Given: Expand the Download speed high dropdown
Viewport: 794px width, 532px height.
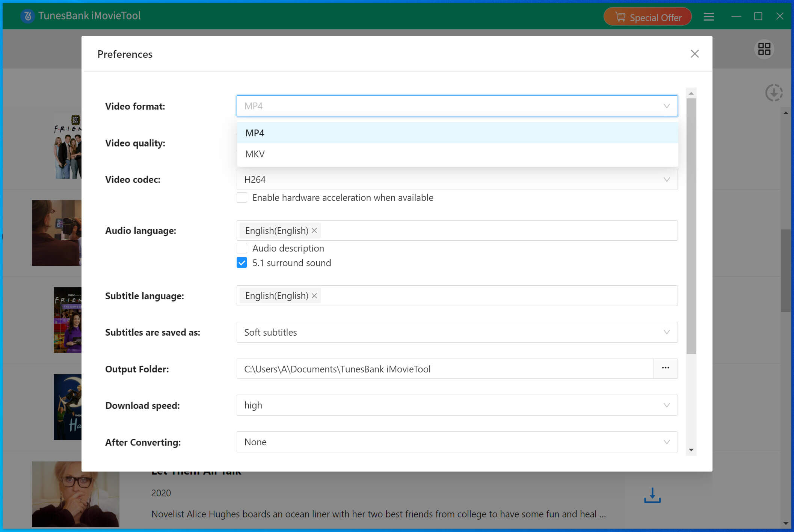Looking at the screenshot, I should [457, 405].
